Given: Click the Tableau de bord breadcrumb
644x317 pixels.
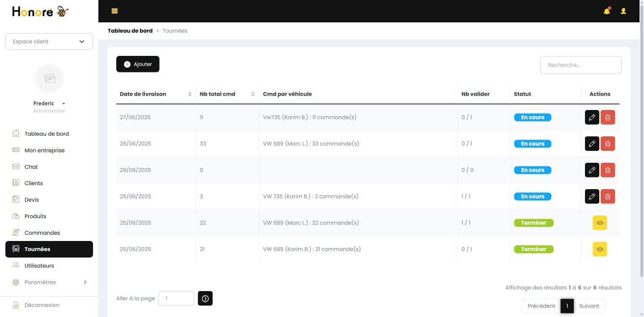Looking at the screenshot, I should tap(130, 31).
